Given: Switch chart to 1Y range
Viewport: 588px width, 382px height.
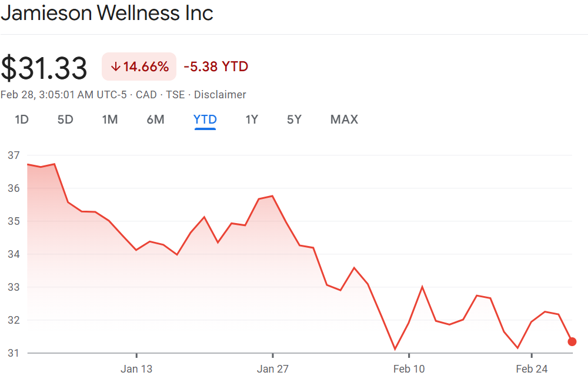Looking at the screenshot, I should click(252, 119).
